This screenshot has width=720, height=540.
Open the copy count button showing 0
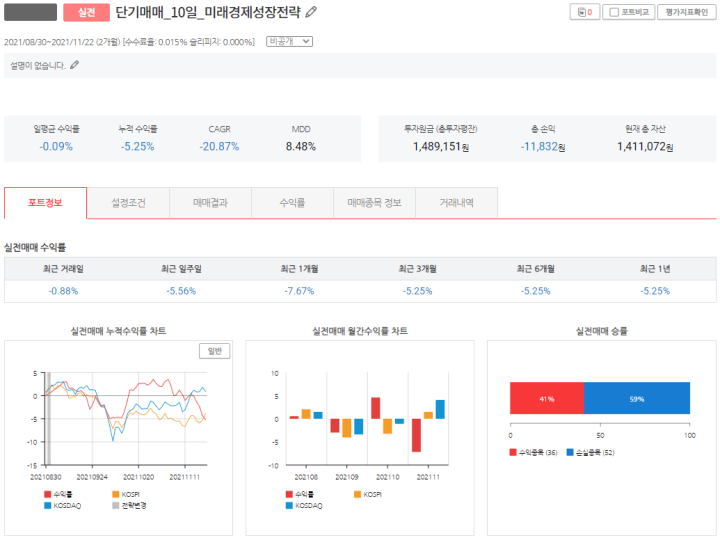[x=585, y=12]
